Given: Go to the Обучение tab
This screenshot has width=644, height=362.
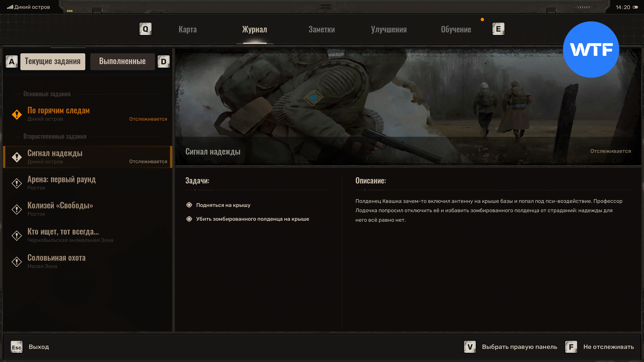Looking at the screenshot, I should coord(456,29).
